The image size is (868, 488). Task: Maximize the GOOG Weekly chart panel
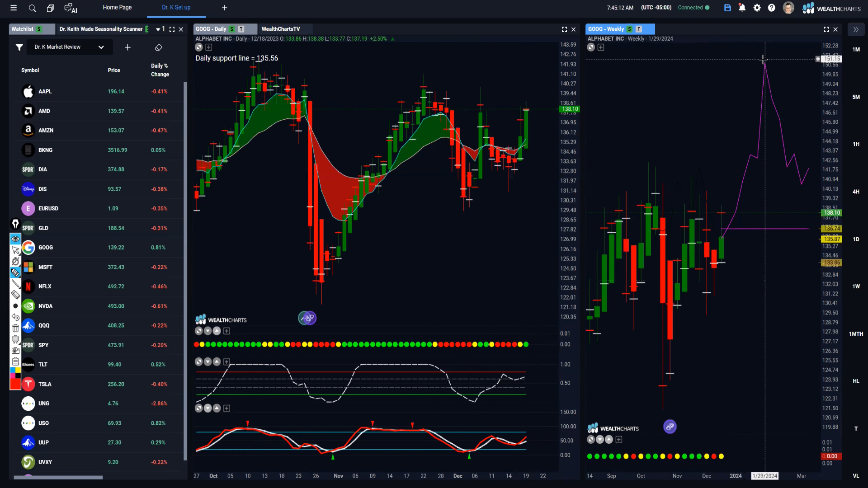(x=826, y=29)
